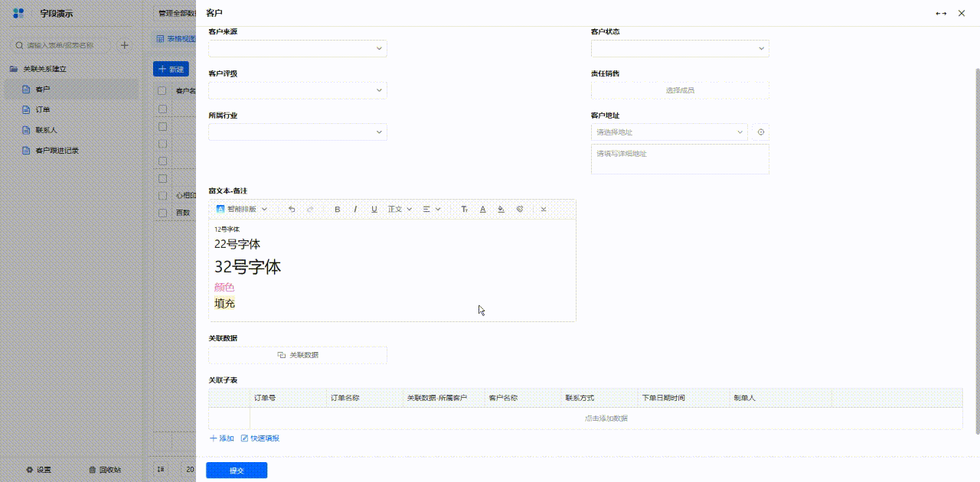Open the 客户状态 dropdown
980x482 pixels.
click(x=680, y=48)
